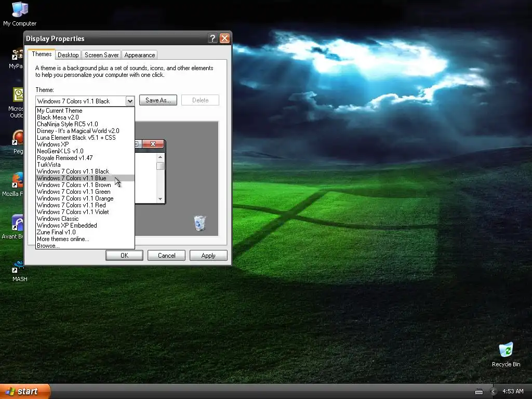Image resolution: width=532 pixels, height=399 pixels.
Task: Select Windows 7 Colors v1.1 Brown
Action: point(85,185)
